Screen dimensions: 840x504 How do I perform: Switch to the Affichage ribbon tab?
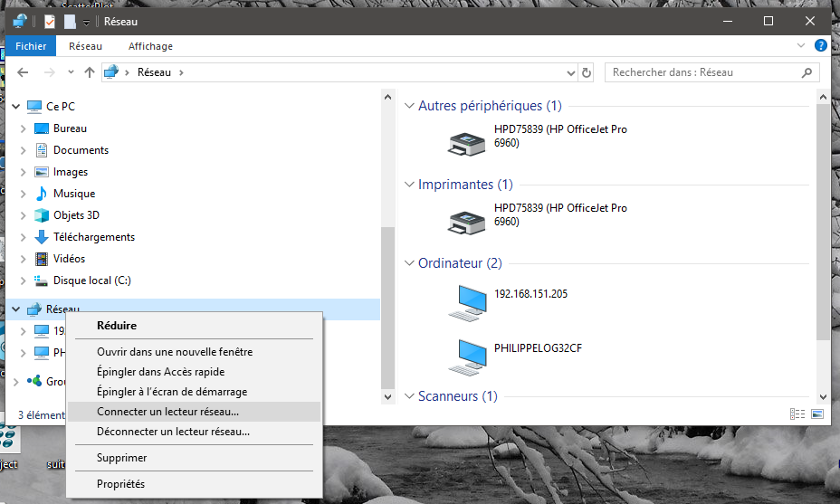(x=150, y=46)
